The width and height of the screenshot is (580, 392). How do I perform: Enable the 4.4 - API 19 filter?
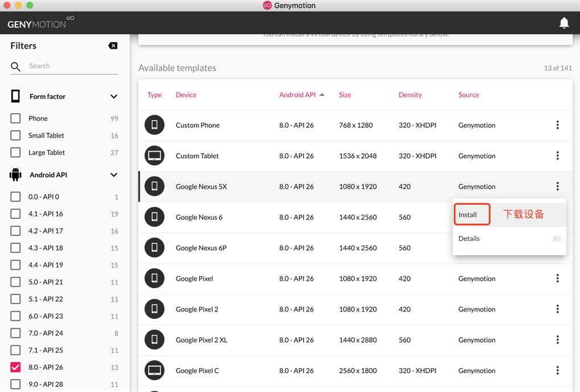click(15, 265)
